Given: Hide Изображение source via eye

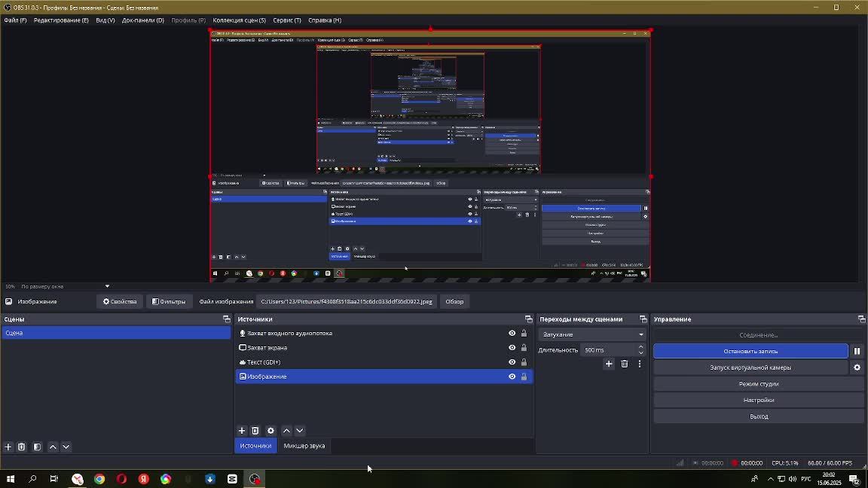Looking at the screenshot, I should [512, 377].
